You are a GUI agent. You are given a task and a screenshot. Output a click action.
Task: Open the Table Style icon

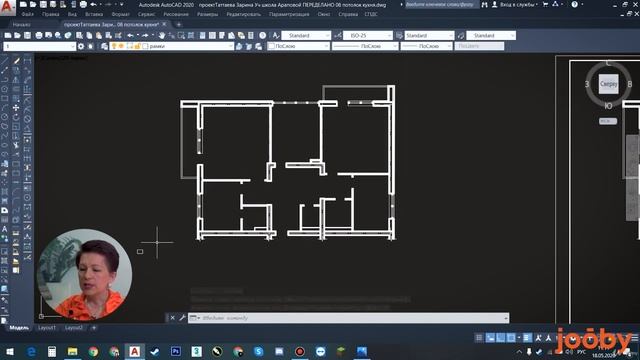pos(399,36)
